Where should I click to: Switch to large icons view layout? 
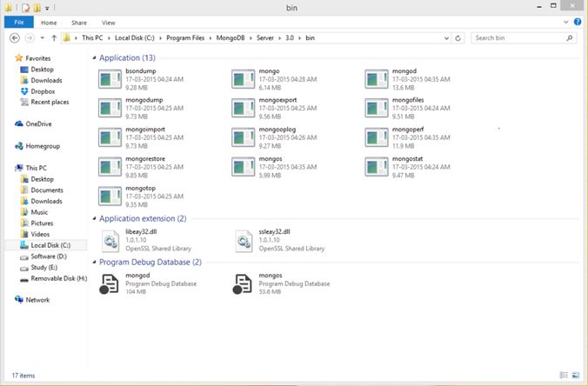[x=576, y=375]
